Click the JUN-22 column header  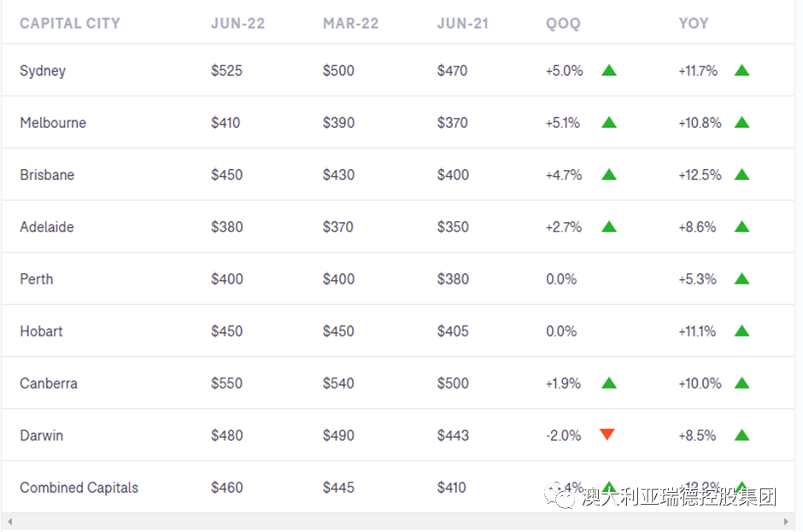point(237,24)
